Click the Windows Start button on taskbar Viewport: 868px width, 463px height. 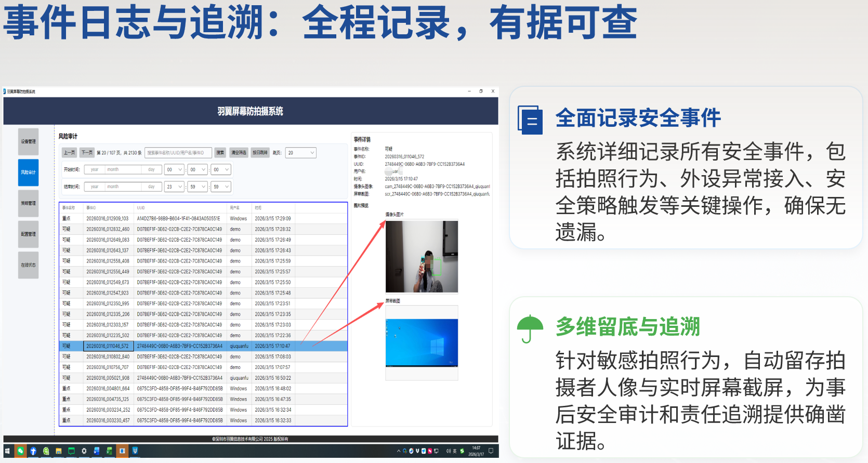[x=7, y=451]
